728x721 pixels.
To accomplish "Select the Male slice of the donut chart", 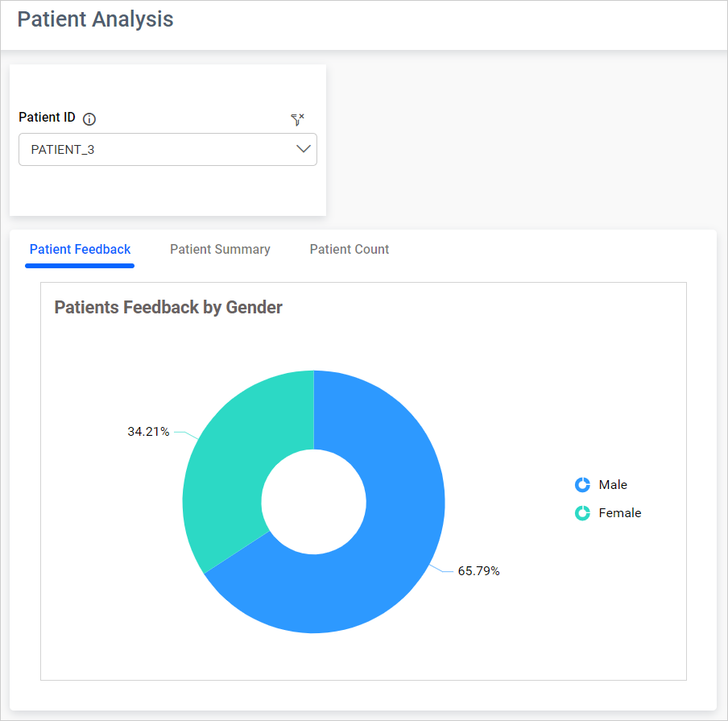I will click(403, 564).
